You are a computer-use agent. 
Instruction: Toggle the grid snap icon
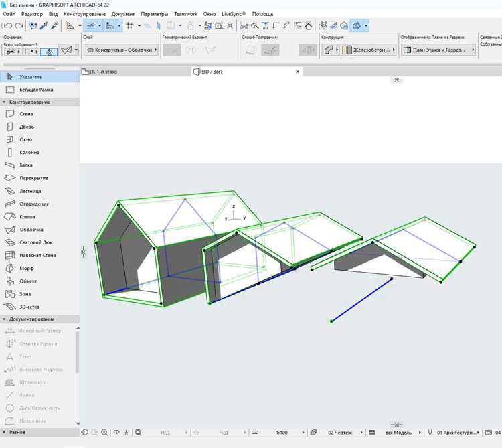tap(130, 26)
